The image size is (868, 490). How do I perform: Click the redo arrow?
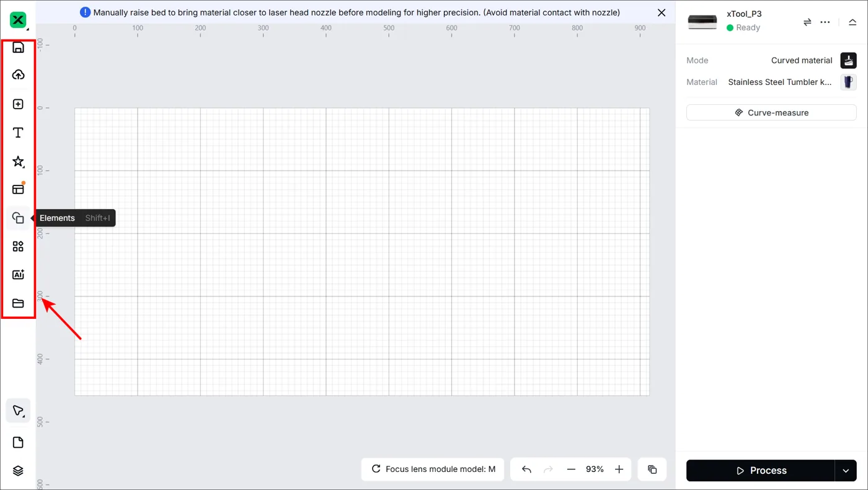click(x=548, y=470)
